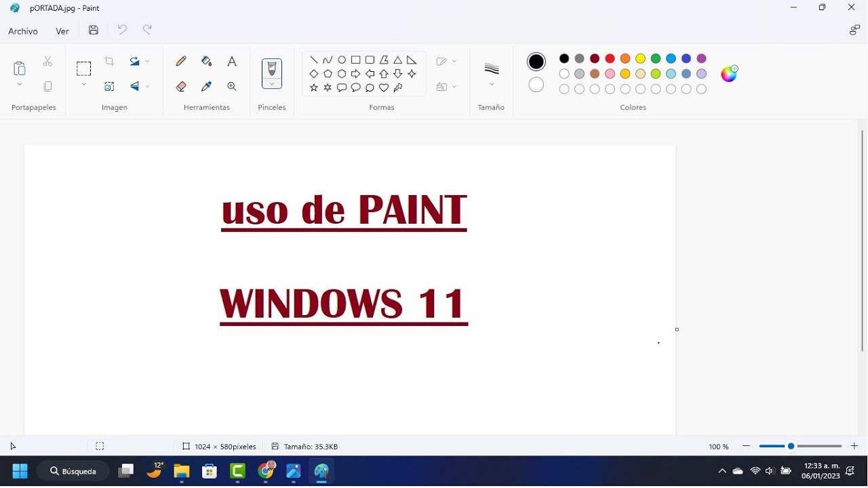Open the Edit colors wheel
This screenshot has height=488, width=868.
tap(729, 74)
